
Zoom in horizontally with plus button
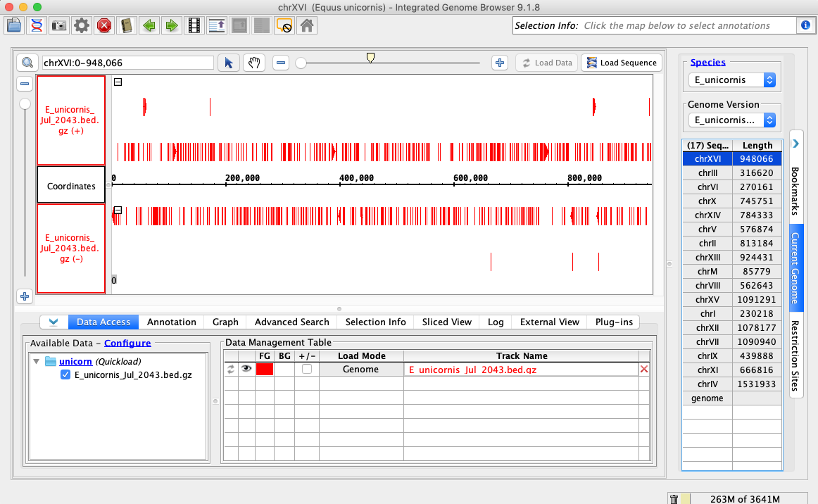pos(500,63)
